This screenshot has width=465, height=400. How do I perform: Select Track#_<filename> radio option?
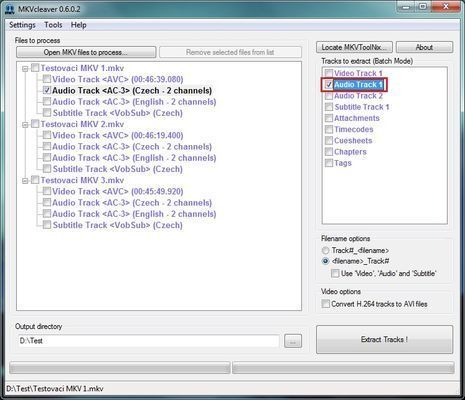coord(326,250)
